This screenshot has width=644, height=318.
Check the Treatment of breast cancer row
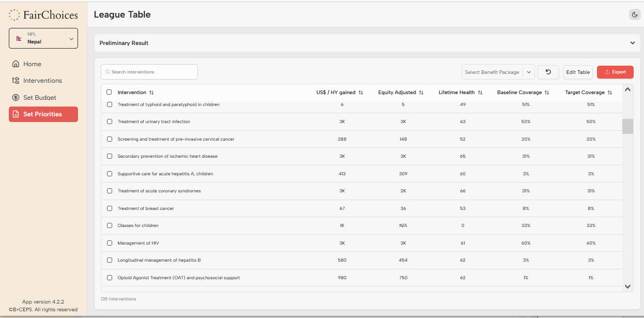tap(110, 208)
